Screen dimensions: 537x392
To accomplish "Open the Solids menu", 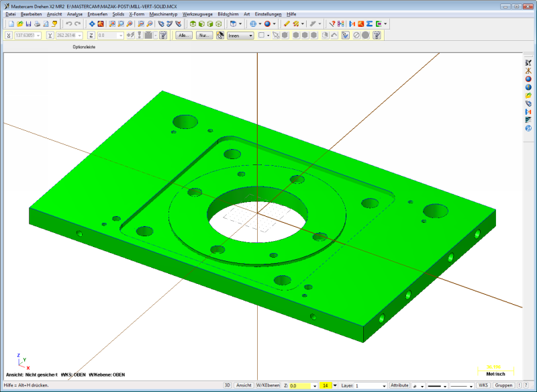I will [x=118, y=14].
